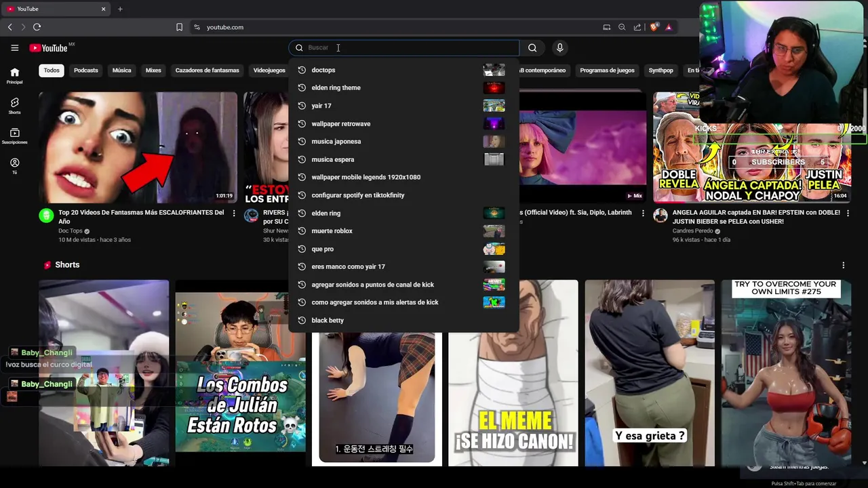Open ANGELA AGUILAR captada video thumbnail
Screen dimensions: 868x488
click(751, 147)
